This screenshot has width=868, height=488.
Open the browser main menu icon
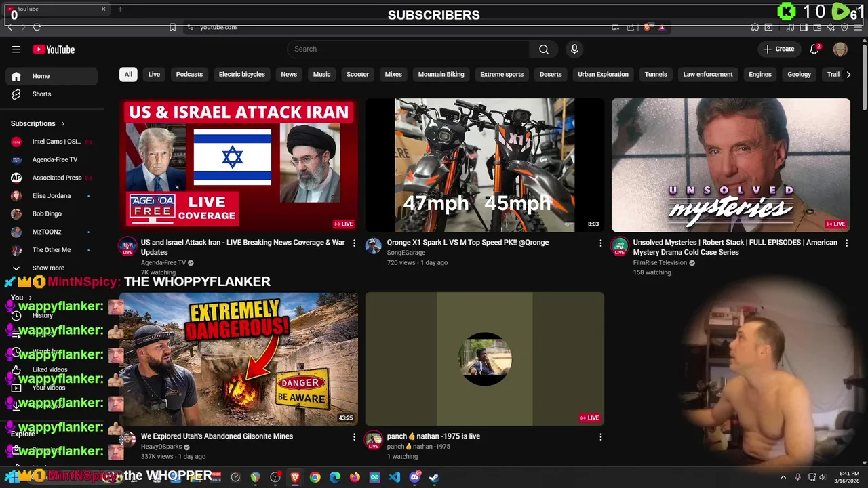pos(858,27)
